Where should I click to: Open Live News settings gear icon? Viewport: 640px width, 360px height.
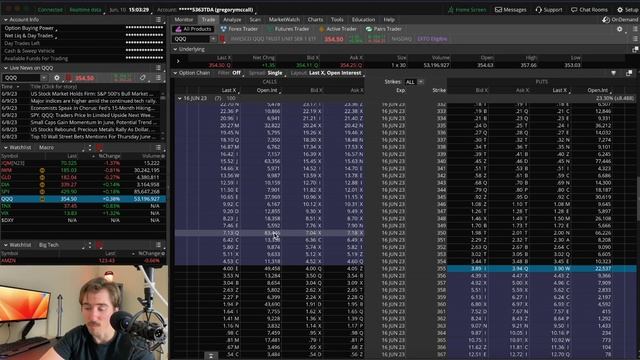[x=57, y=78]
